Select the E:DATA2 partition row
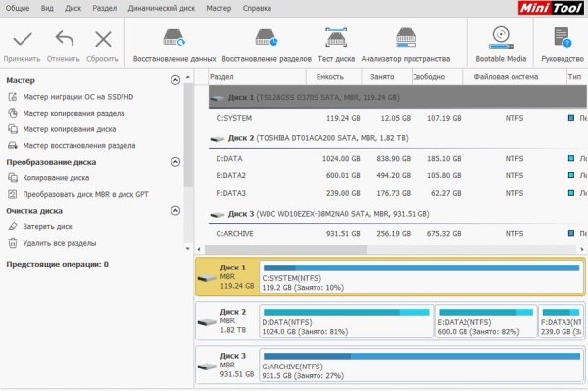 click(x=398, y=175)
